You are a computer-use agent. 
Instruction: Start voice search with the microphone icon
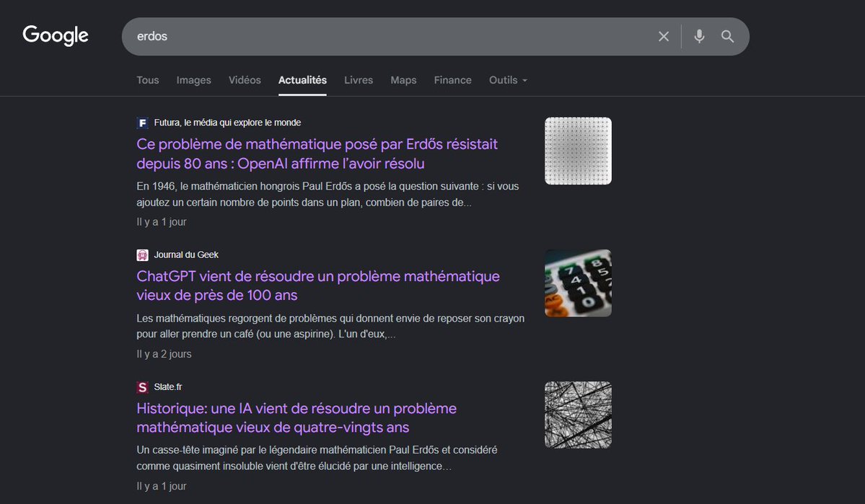tap(699, 36)
